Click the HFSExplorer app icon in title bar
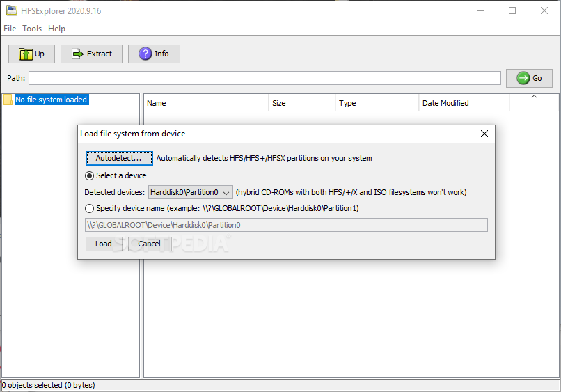The image size is (561, 392). click(11, 10)
